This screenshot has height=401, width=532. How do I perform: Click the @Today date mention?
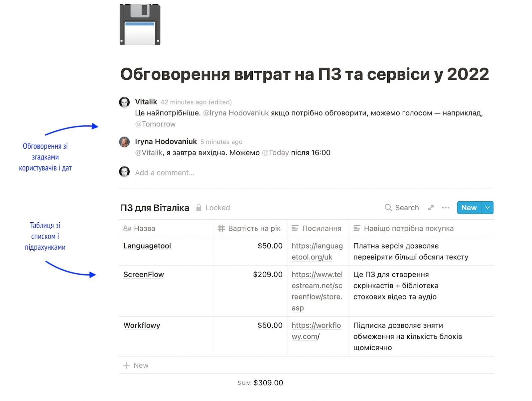tap(275, 153)
